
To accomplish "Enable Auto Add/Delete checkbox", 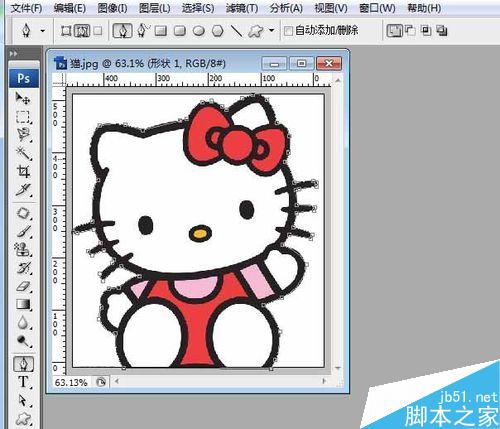I will pyautogui.click(x=288, y=31).
